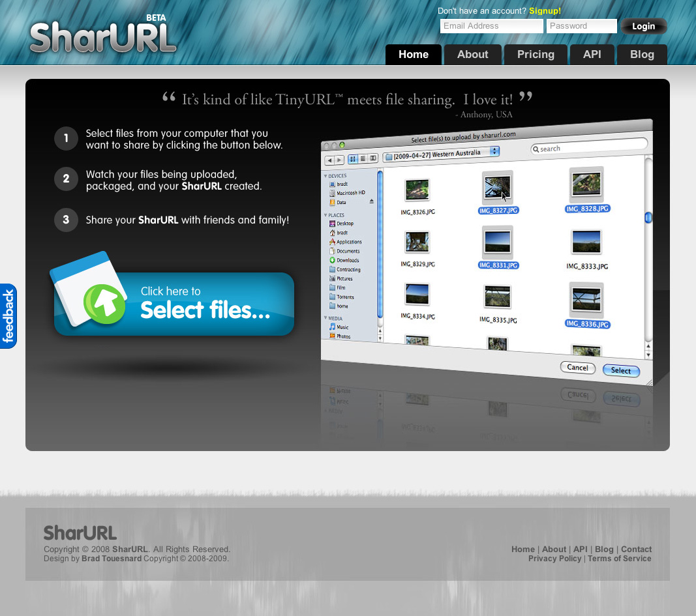Open the Terms of Service footer link
The height and width of the screenshot is (616, 696).
click(620, 559)
